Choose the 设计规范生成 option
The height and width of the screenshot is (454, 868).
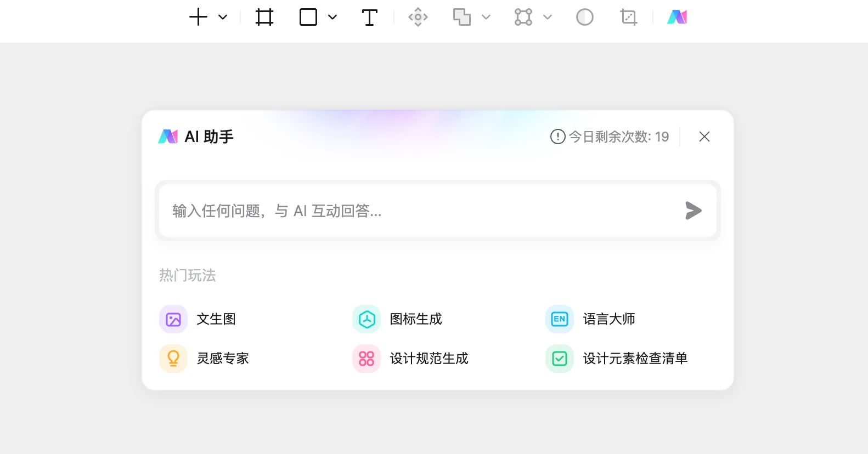pos(429,359)
